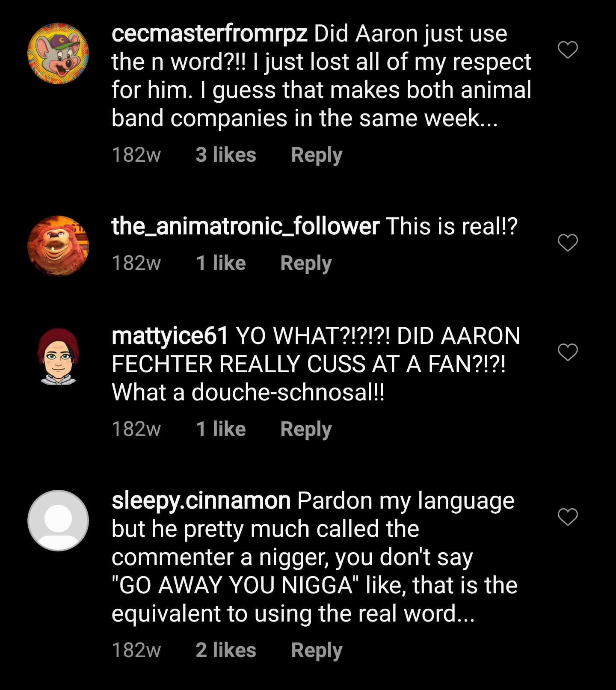Reply to the "This is real!?" comment
The image size is (616, 690).
pos(306,264)
